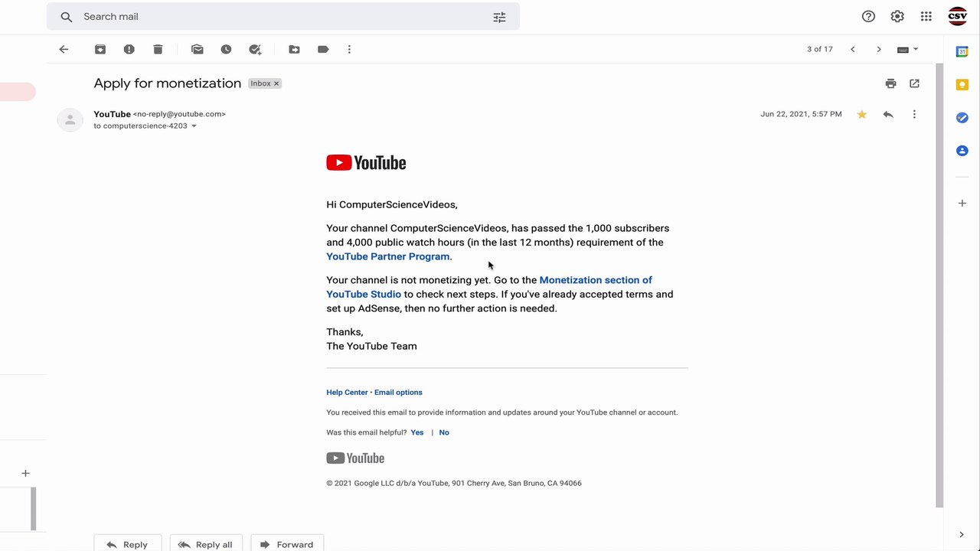Viewport: 980px width, 551px height.
Task: Answer No to 'Was this email helpful?'
Action: 444,432
